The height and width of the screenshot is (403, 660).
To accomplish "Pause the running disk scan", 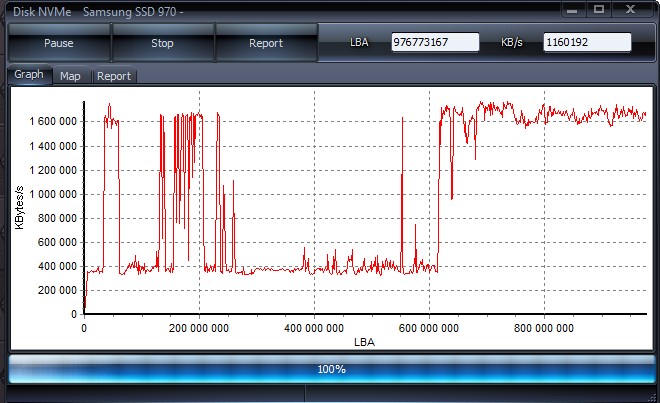I will 59,43.
